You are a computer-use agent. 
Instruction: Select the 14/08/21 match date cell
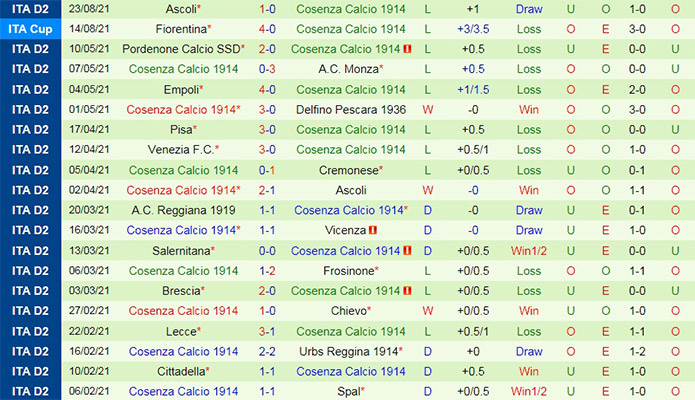click(x=89, y=29)
